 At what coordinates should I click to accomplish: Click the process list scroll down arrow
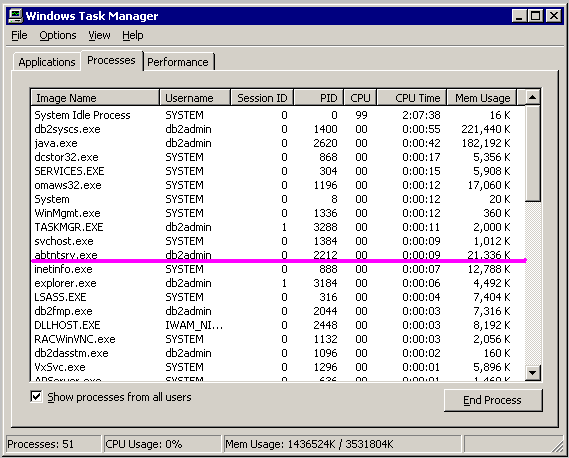coord(532,372)
